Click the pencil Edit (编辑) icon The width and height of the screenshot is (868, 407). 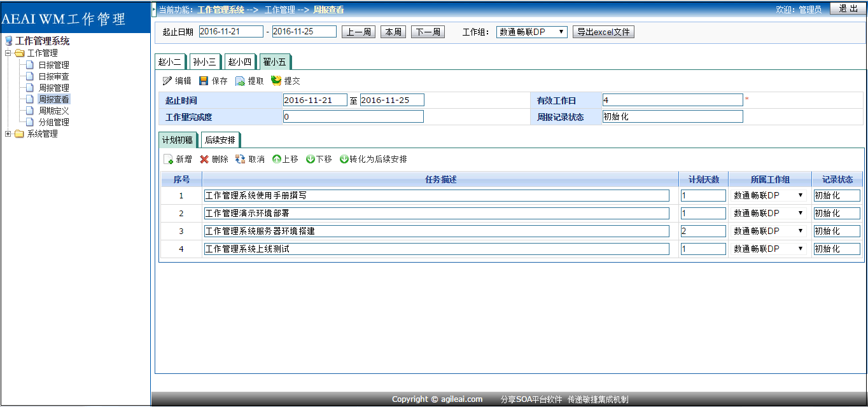point(167,81)
